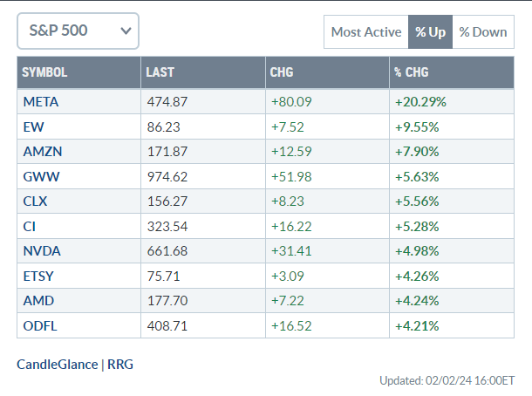This screenshot has width=532, height=396.
Task: Open the ETSY symbol link
Action: click(39, 277)
